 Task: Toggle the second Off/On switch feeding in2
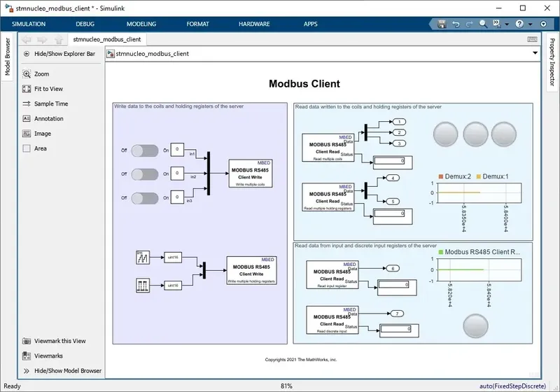(x=145, y=174)
